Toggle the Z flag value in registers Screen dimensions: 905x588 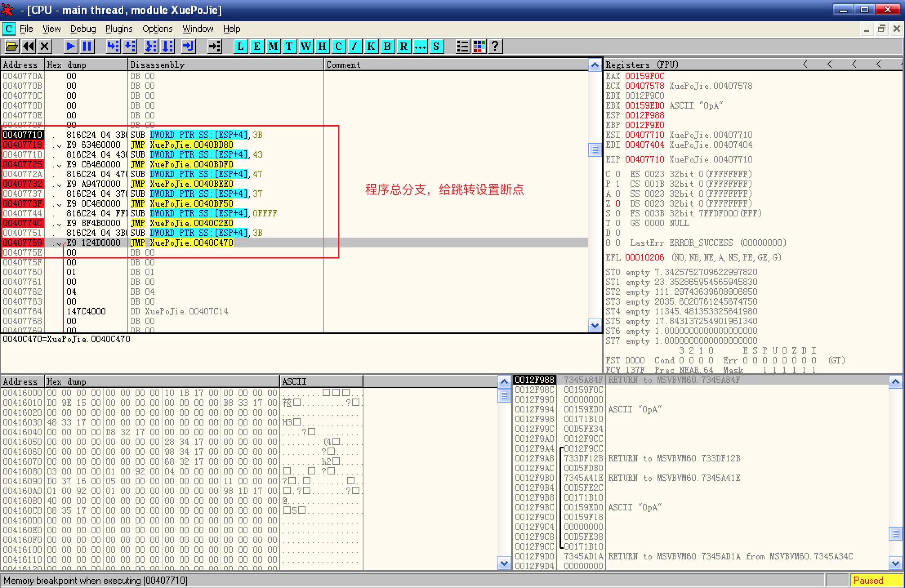(618, 203)
